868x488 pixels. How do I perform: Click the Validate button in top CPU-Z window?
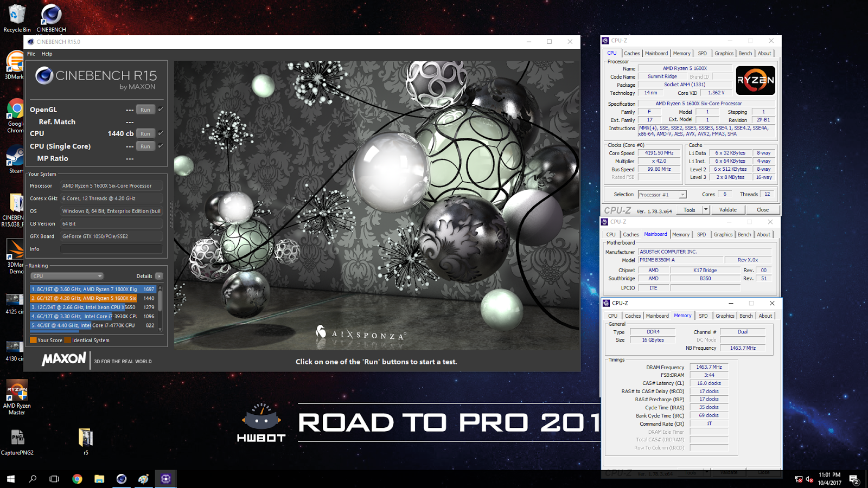(x=728, y=210)
